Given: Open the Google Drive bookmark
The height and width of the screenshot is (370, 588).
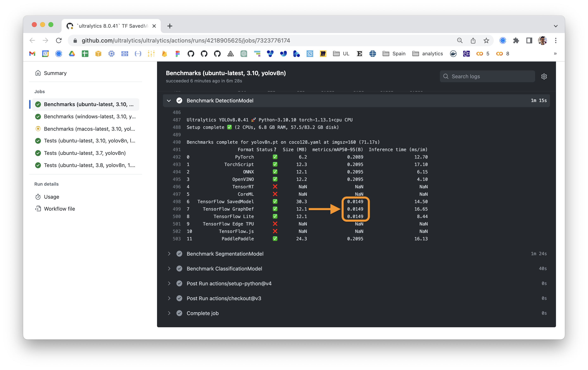Looking at the screenshot, I should tap(72, 53).
